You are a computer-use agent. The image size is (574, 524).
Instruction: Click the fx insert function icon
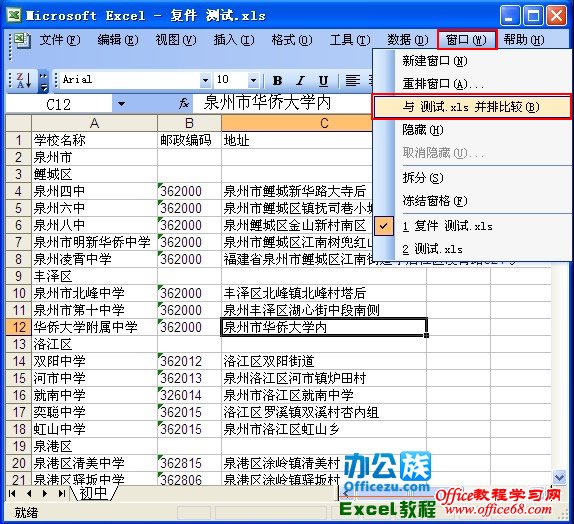(184, 104)
